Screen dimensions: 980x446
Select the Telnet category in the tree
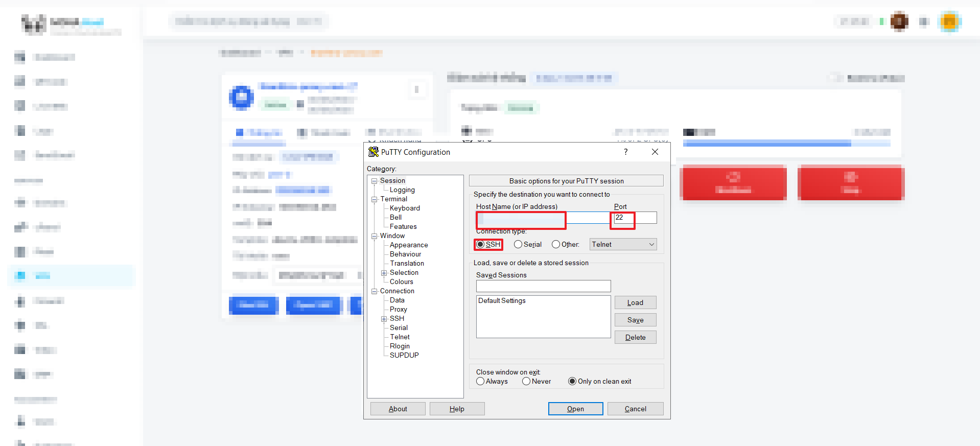pyautogui.click(x=400, y=337)
